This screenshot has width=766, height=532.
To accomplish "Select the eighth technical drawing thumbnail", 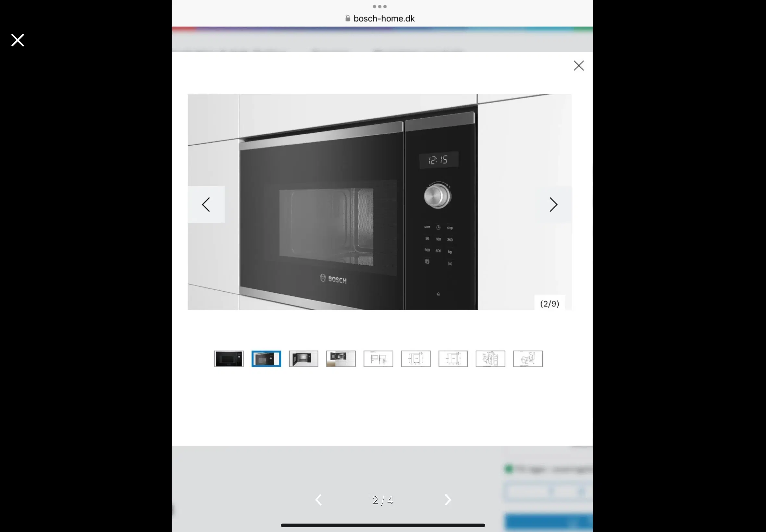I will (490, 359).
